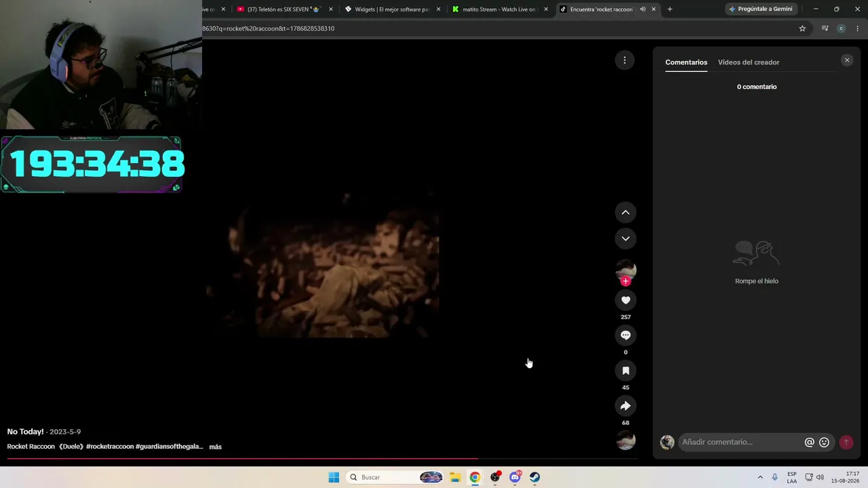Open comments via speech bubble icon
Screen dimensions: 868x488
pyautogui.click(x=625, y=335)
